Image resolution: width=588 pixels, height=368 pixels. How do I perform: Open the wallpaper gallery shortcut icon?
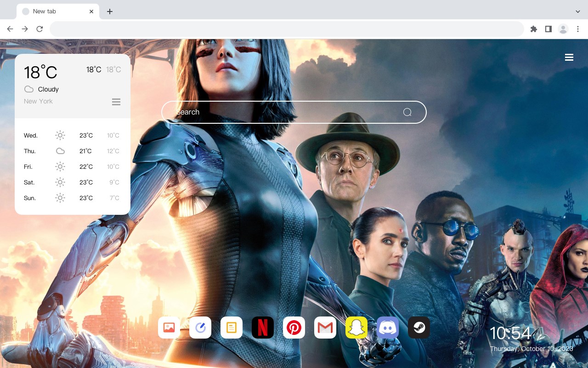tap(169, 328)
